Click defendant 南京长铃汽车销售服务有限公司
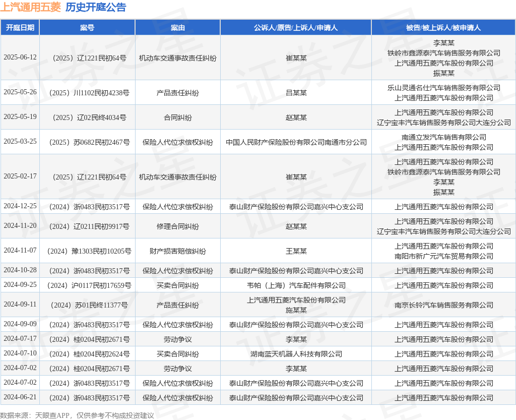 click(x=443, y=305)
